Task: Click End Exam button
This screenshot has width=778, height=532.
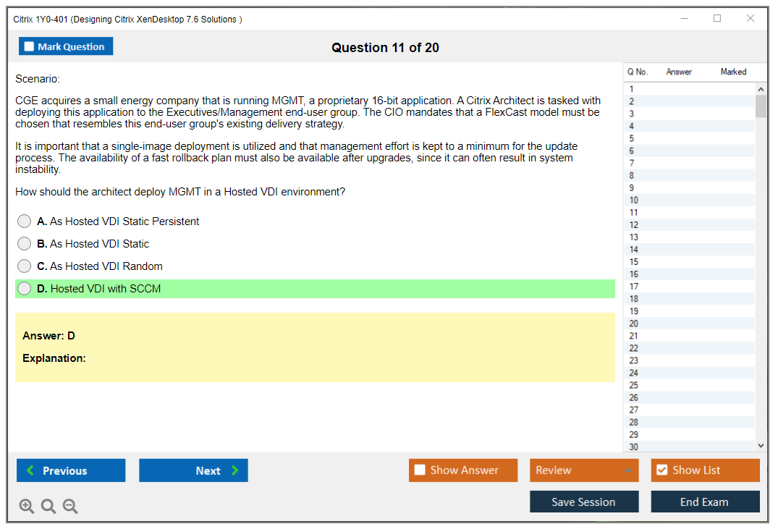Action: coord(705,502)
